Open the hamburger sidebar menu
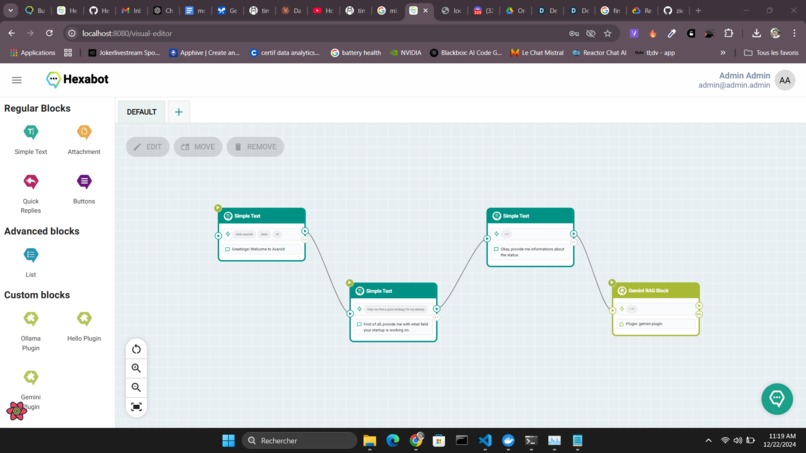This screenshot has height=453, width=806. click(16, 80)
